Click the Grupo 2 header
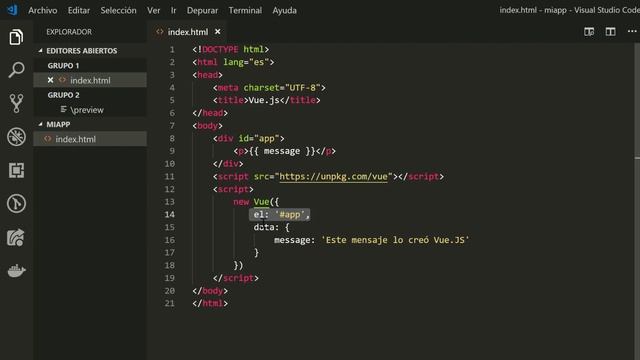This screenshot has width=640, height=360. (63, 95)
